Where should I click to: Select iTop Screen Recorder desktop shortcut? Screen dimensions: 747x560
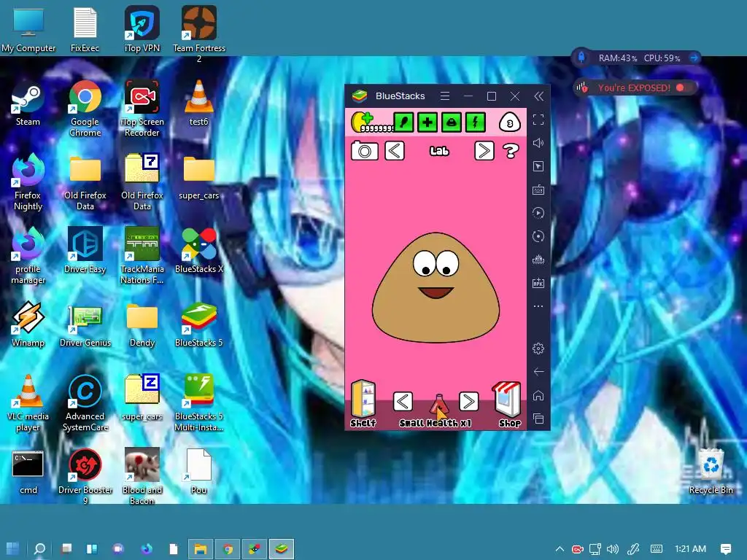(142, 109)
